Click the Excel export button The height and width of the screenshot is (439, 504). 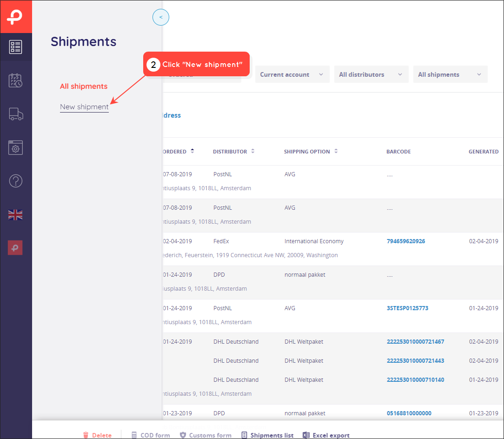tap(326, 435)
